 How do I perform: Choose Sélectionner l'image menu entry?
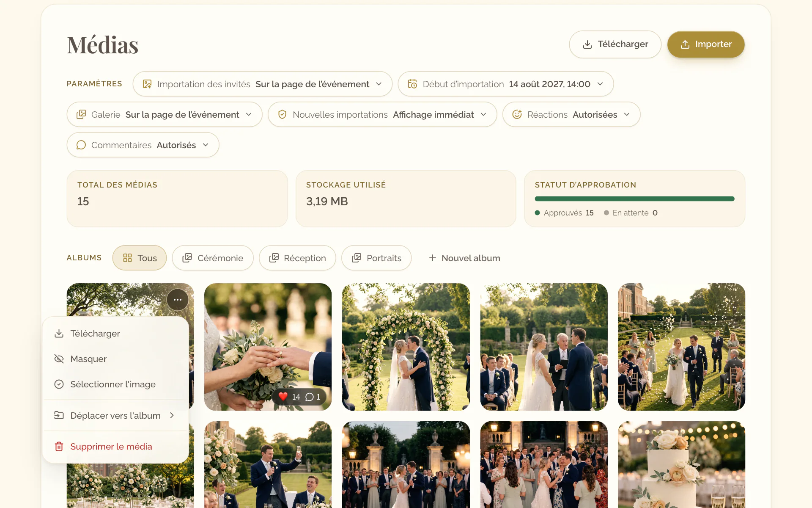click(115, 384)
